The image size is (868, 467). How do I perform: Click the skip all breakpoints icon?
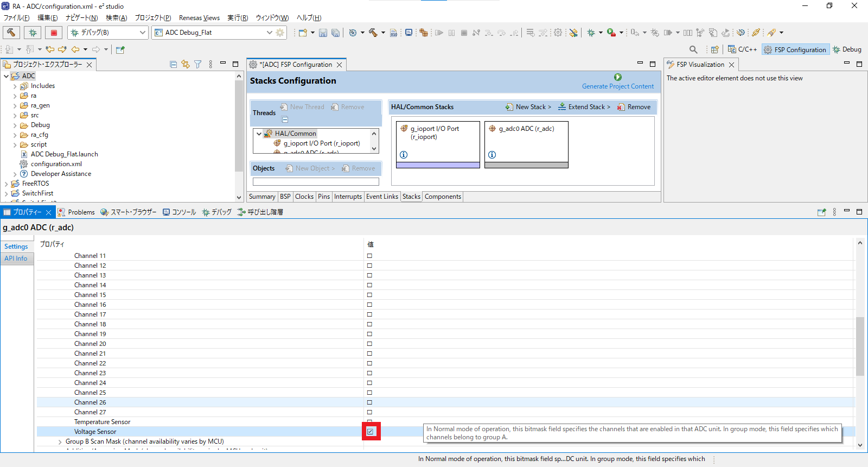[x=573, y=33]
